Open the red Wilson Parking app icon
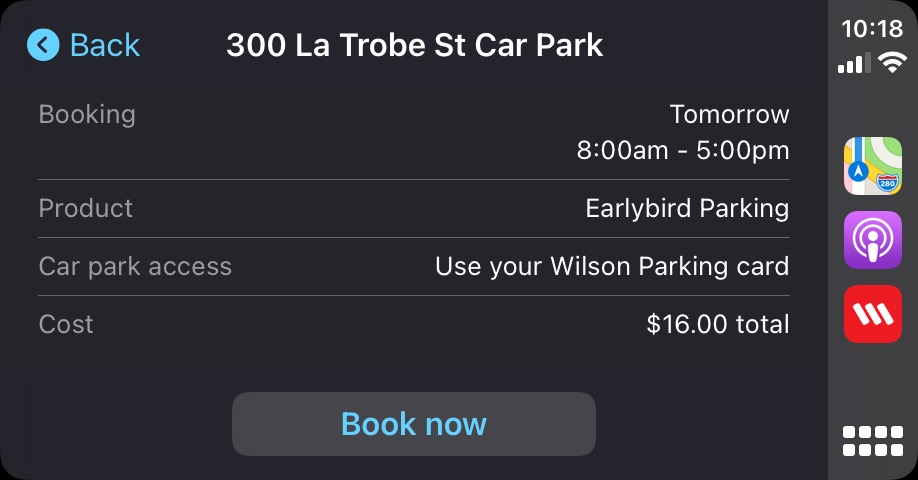Image resolution: width=918 pixels, height=480 pixels. [872, 313]
